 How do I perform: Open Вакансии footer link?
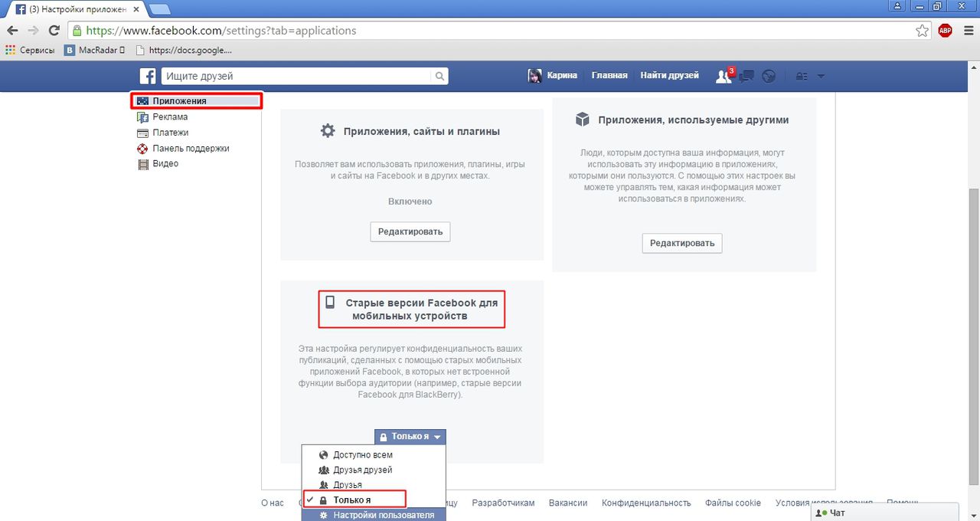(568, 503)
